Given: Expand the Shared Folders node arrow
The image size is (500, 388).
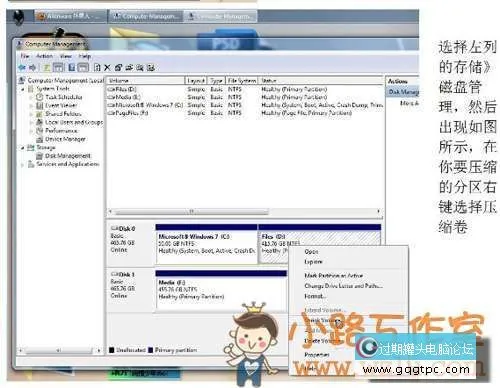Looking at the screenshot, I should (x=32, y=114).
